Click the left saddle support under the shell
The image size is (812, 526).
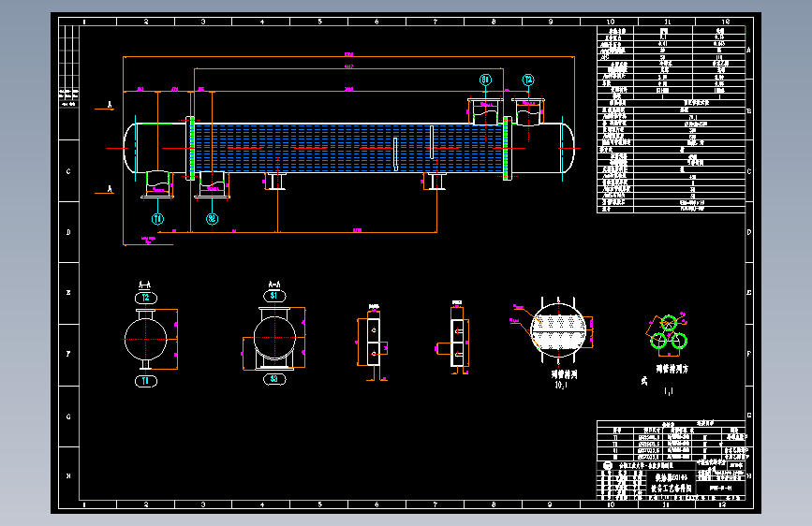[275, 182]
